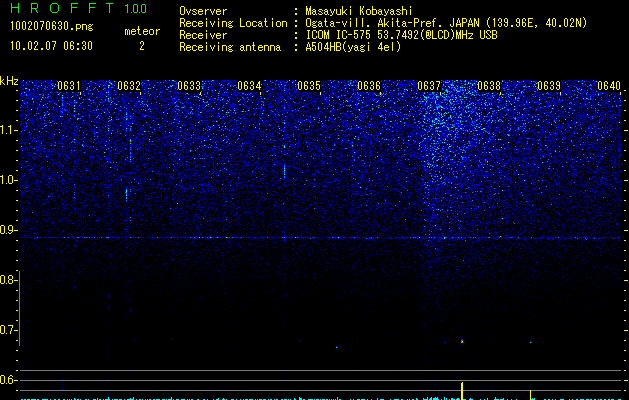The image size is (629, 400).
Task: Click the Ovserver label
Action: pos(203,11)
